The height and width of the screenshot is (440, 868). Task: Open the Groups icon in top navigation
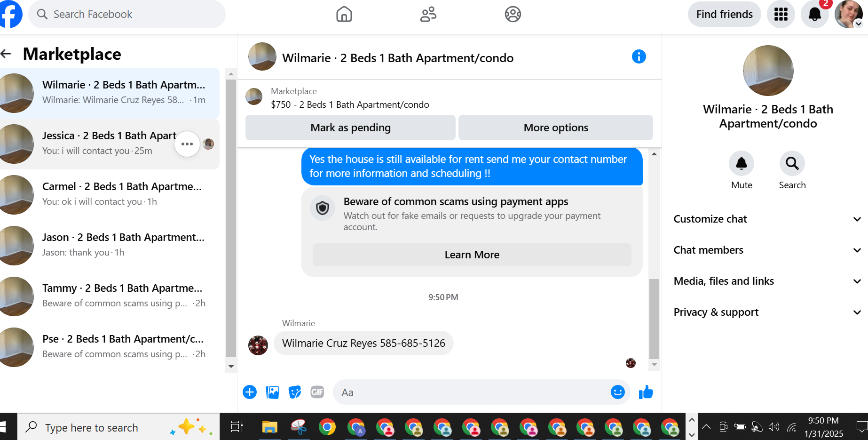click(x=513, y=14)
